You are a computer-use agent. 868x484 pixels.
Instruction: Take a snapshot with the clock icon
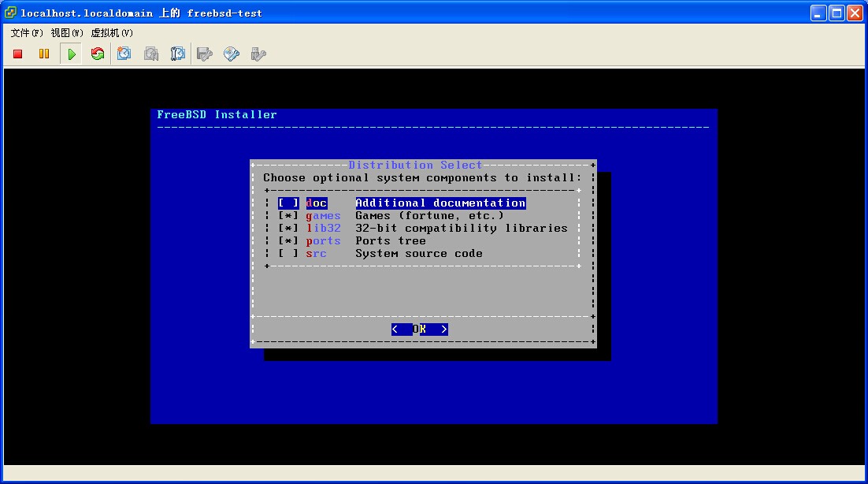124,54
